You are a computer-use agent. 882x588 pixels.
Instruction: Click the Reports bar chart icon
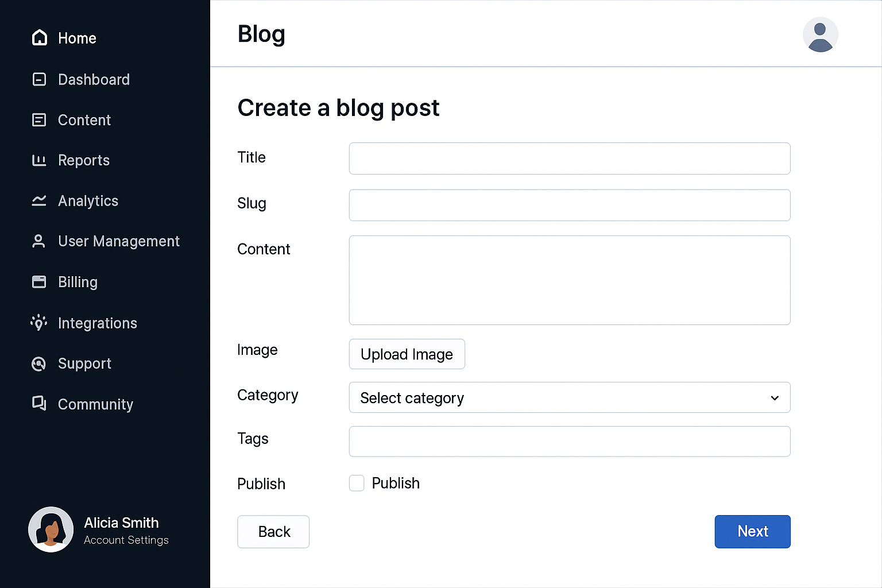point(39,160)
